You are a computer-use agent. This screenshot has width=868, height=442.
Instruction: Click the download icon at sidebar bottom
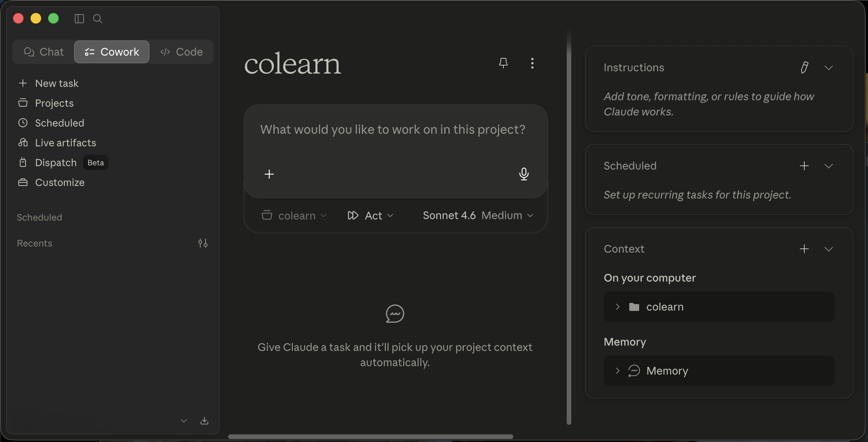pos(204,421)
